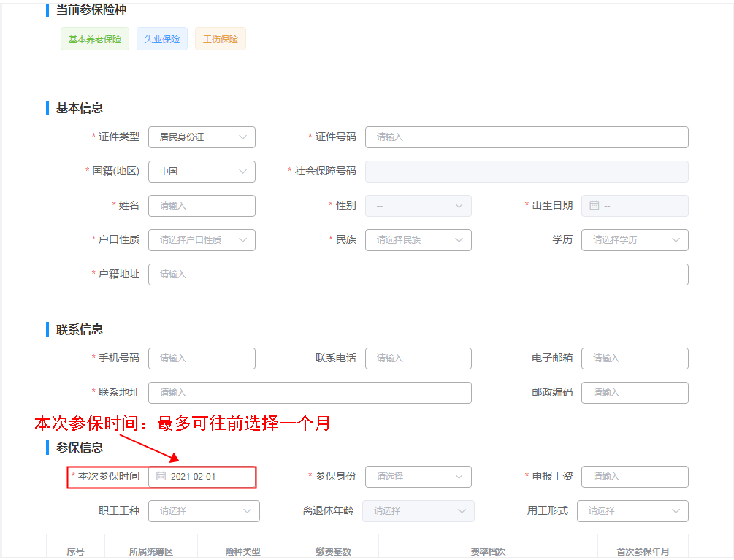Open the 用工形式 dropdown
Image resolution: width=734 pixels, height=560 pixels.
(632, 511)
